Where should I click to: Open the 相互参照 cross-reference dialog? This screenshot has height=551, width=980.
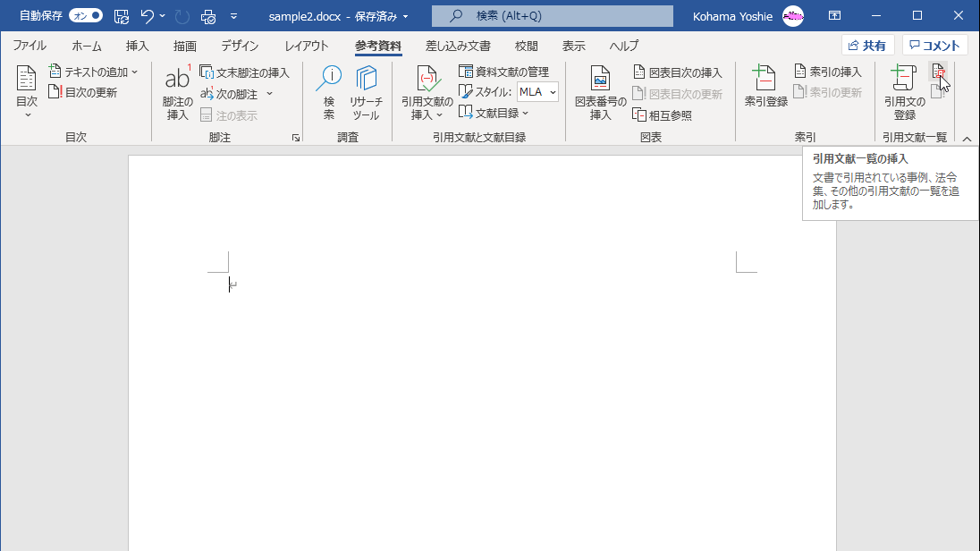coord(665,114)
